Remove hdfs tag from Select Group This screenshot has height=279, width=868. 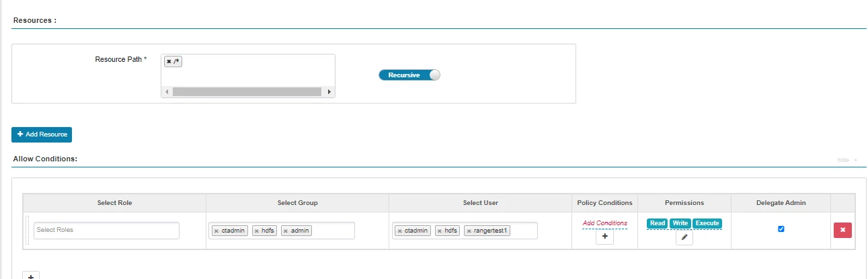[257, 231]
